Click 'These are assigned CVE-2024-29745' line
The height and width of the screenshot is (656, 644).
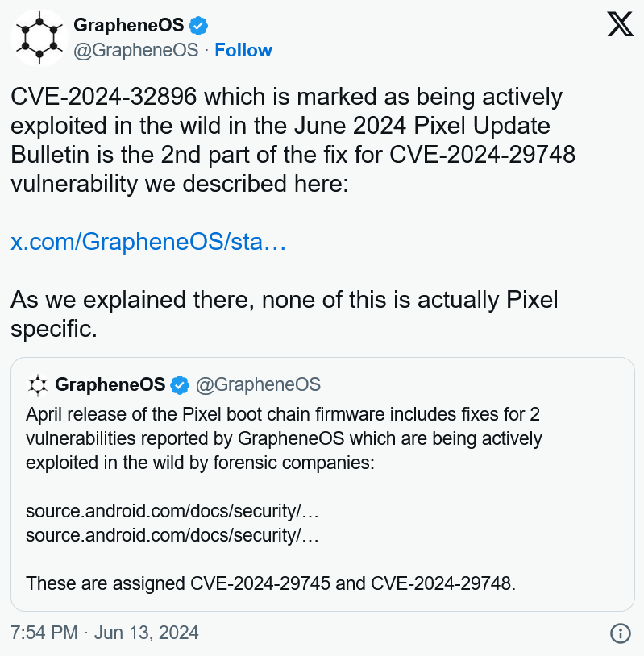point(271,583)
